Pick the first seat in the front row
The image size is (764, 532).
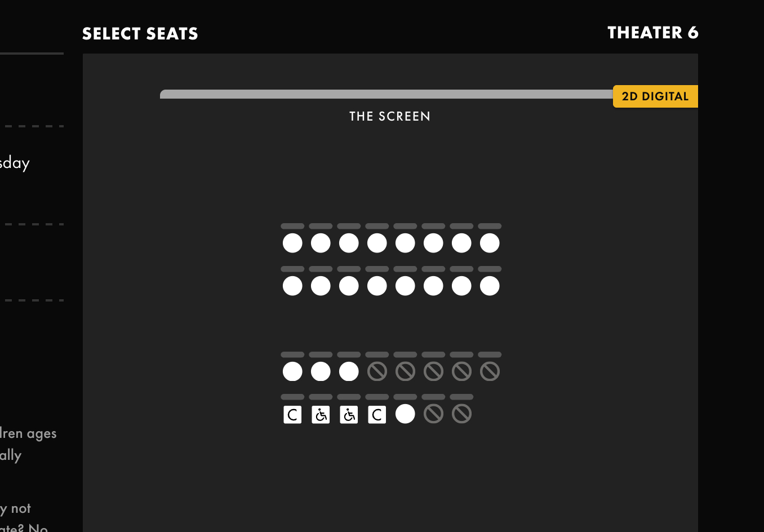pos(292,243)
